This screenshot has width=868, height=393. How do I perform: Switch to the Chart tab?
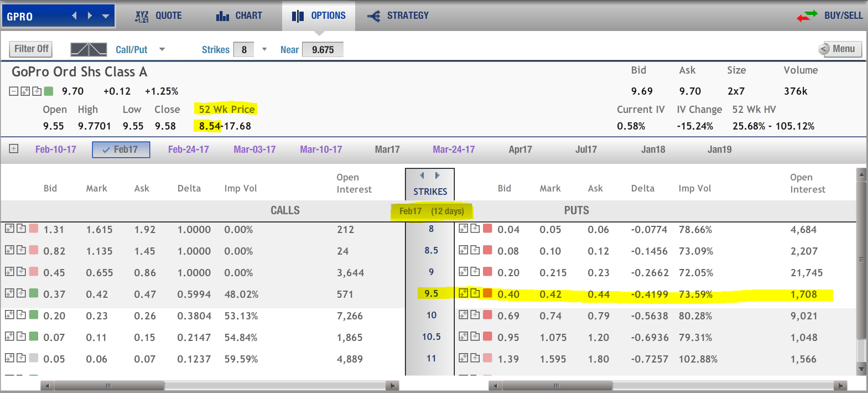coord(239,15)
